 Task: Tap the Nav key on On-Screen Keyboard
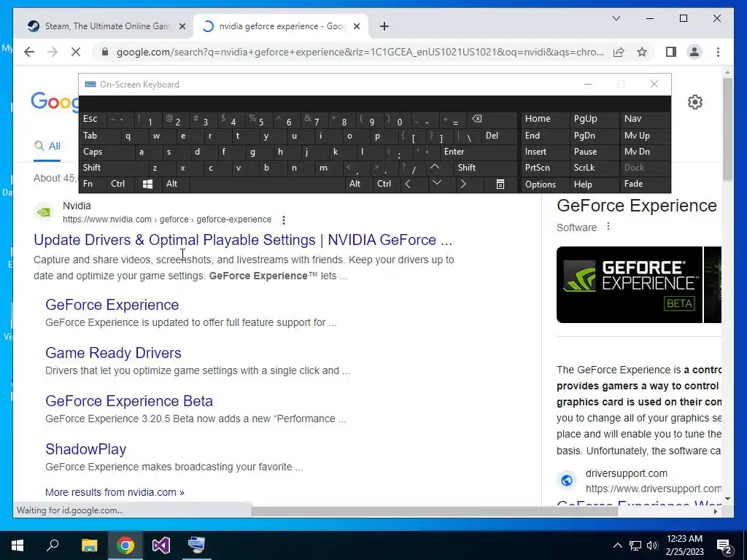point(645,119)
